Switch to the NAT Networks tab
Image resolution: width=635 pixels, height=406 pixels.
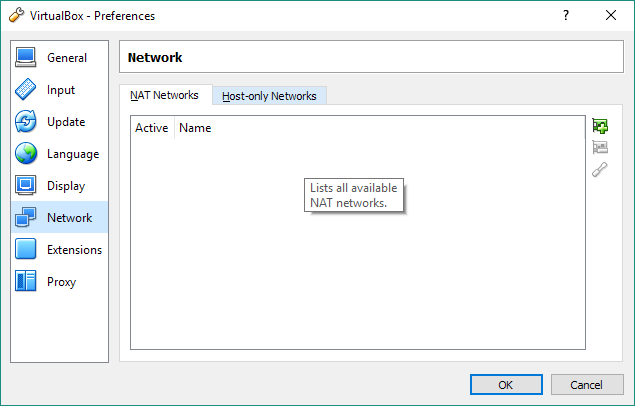click(164, 95)
